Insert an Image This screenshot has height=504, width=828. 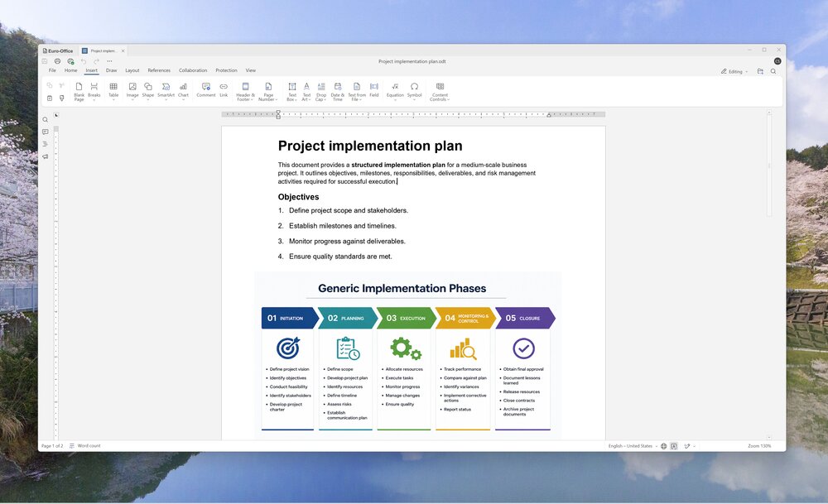132,91
